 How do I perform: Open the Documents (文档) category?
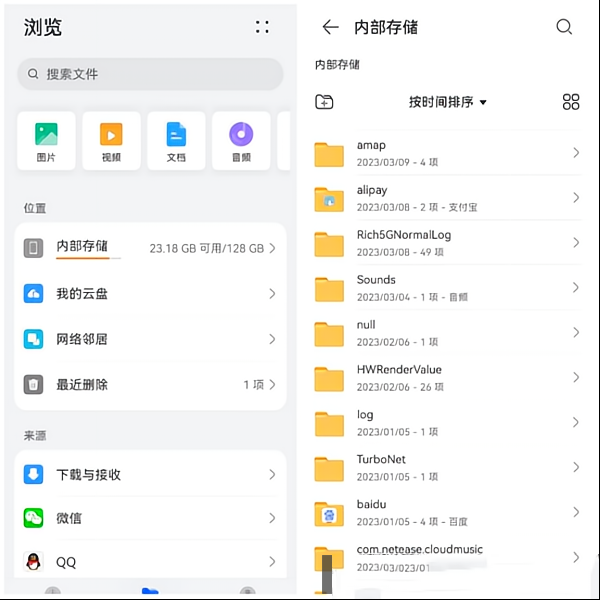pyautogui.click(x=176, y=141)
